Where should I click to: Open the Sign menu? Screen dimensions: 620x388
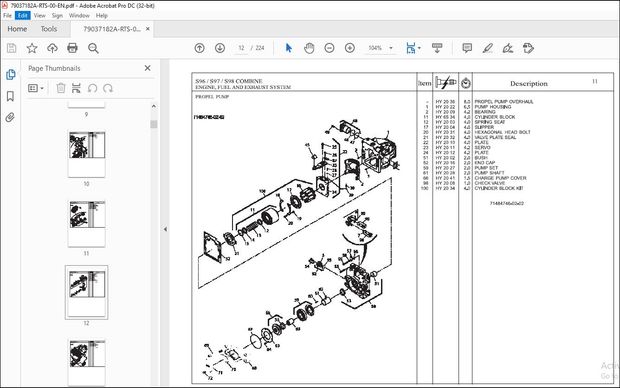[57, 15]
